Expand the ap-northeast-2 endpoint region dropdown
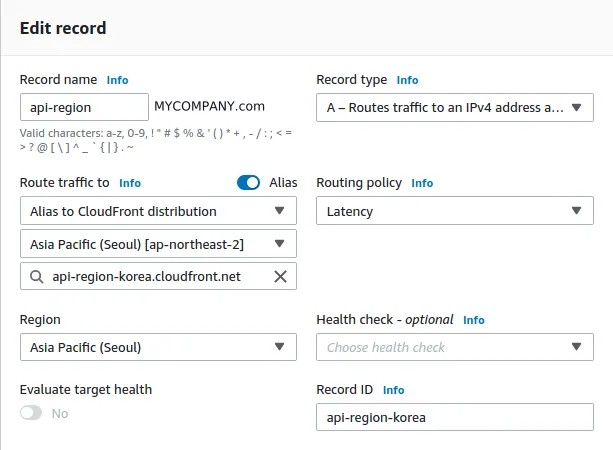Viewport: 613px width, 450px height. pyautogui.click(x=158, y=244)
